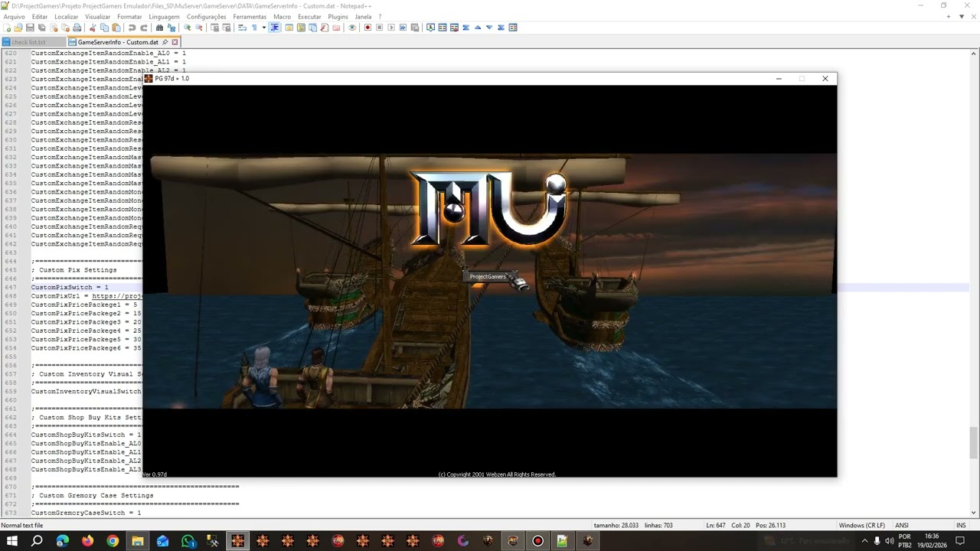Image resolution: width=980 pixels, height=551 pixels.
Task: Open the Linguagem menu
Action: click(x=164, y=16)
